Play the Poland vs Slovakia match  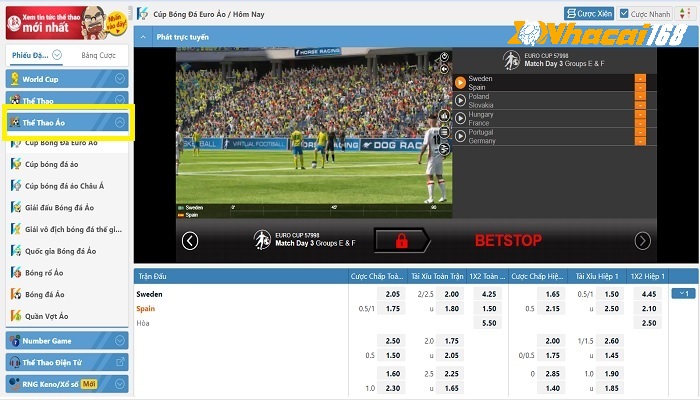460,100
